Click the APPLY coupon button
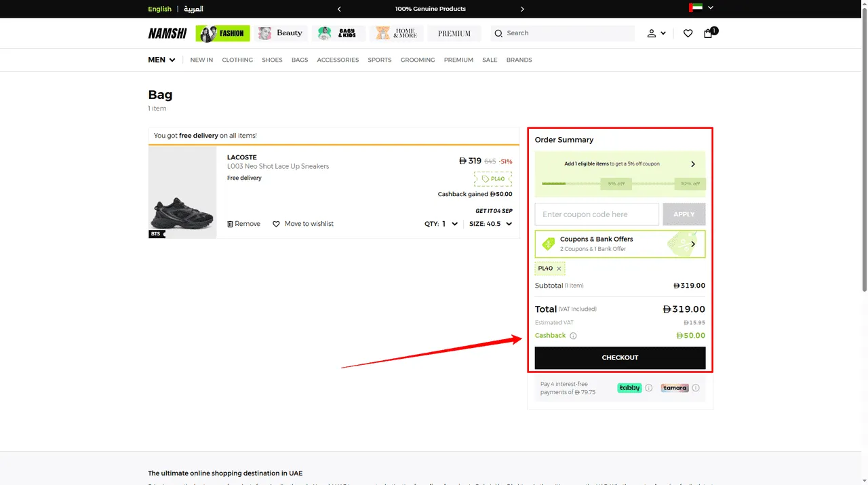Viewport: 868px width, 485px height. (x=684, y=214)
